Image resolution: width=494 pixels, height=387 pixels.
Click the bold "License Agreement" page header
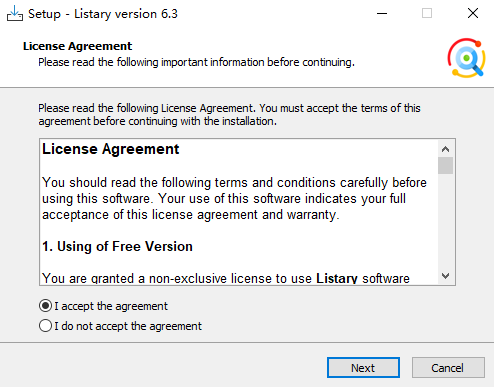[x=77, y=46]
